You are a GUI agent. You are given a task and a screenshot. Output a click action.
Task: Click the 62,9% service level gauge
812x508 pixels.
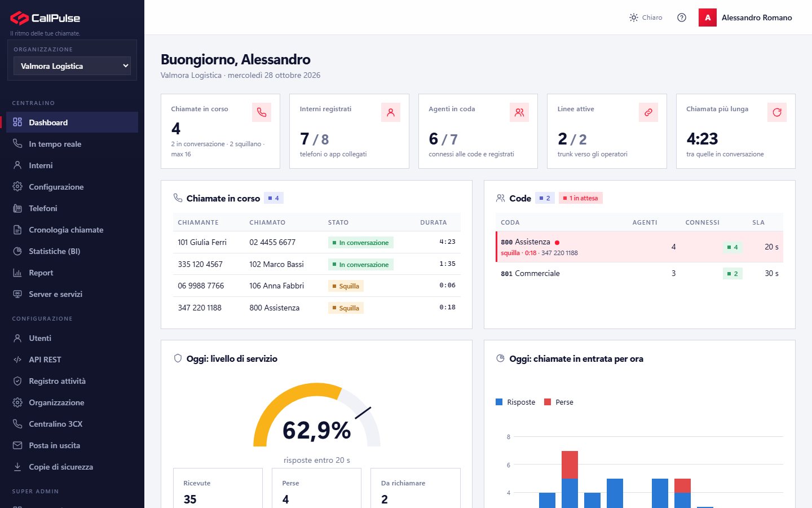(x=317, y=416)
